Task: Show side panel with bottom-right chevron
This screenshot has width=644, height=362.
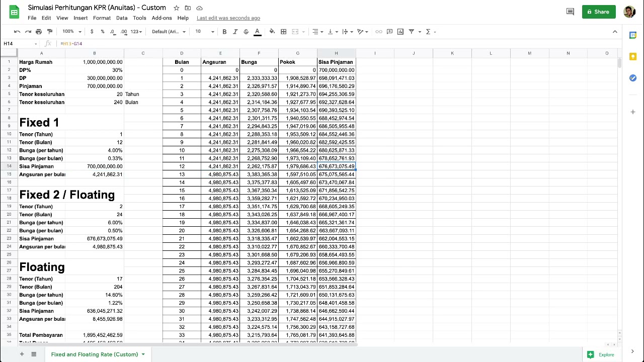Action: pyautogui.click(x=633, y=351)
